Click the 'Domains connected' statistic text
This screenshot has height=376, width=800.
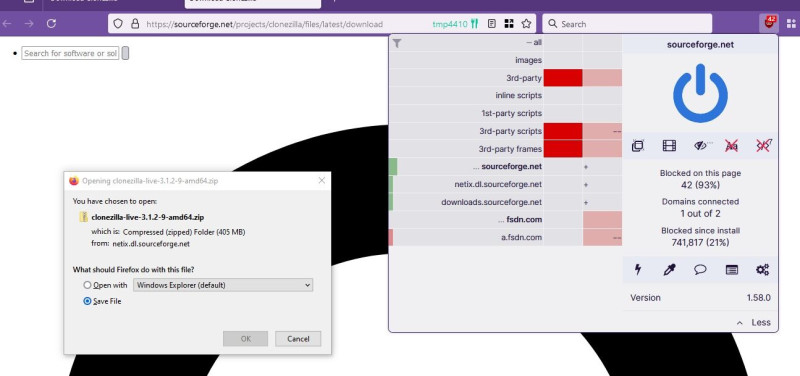700,202
